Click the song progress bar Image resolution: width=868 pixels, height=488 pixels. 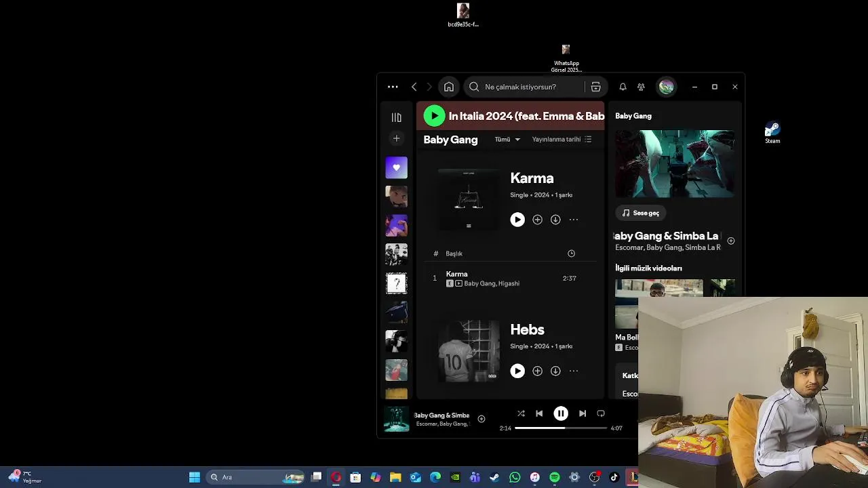(x=561, y=428)
